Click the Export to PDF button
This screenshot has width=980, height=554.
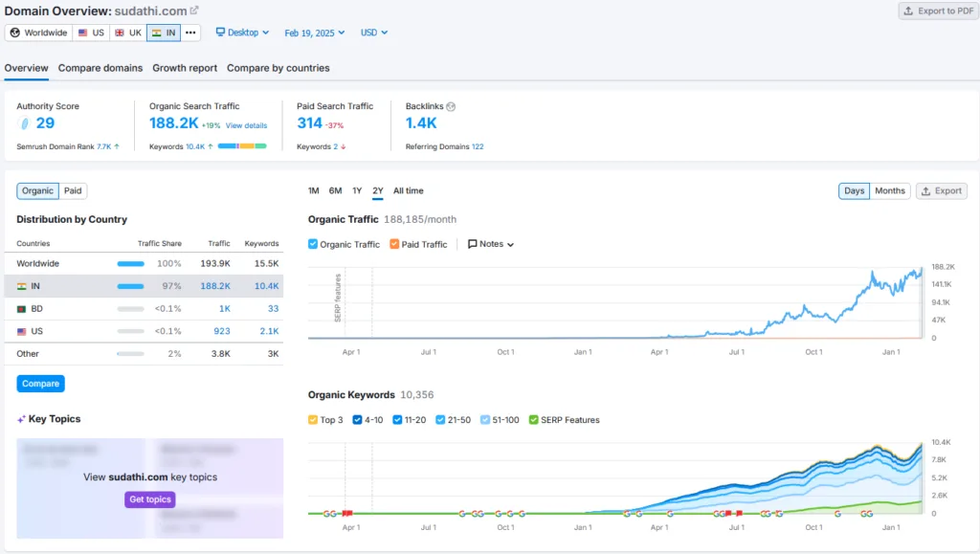click(939, 11)
